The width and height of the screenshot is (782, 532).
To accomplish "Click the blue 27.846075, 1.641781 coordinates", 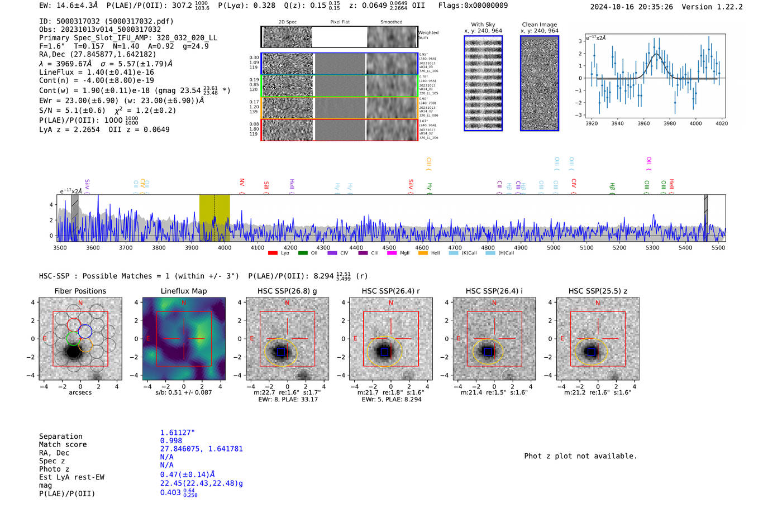I will (x=202, y=449).
